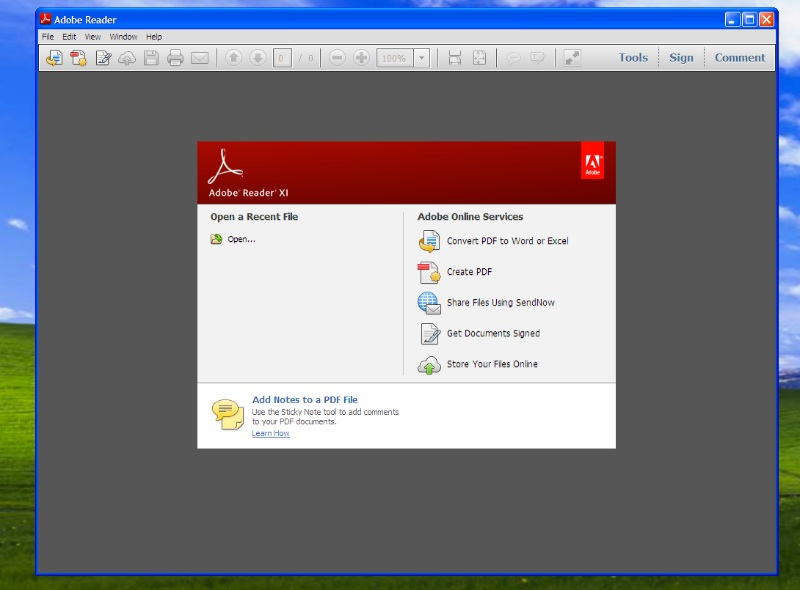This screenshot has width=800, height=590.
Task: Click the Open file toolbar icon
Action: tap(54, 58)
